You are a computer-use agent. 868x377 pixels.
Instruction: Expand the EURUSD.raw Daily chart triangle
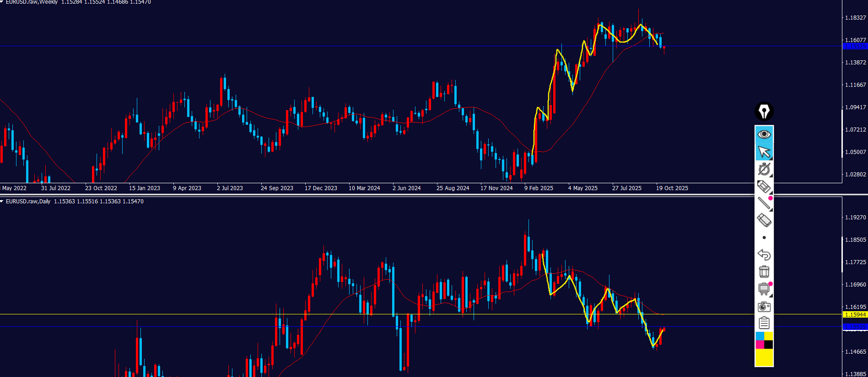click(x=2, y=202)
